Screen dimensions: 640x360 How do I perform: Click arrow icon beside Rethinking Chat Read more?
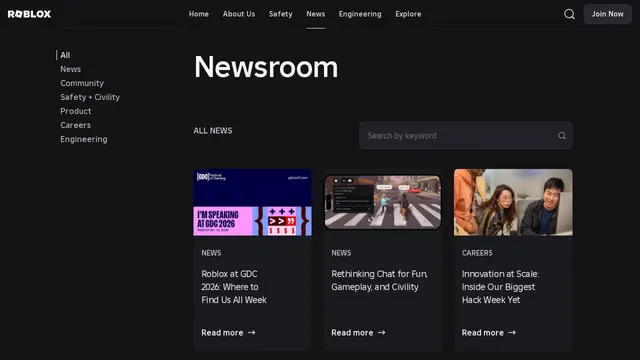(x=382, y=333)
